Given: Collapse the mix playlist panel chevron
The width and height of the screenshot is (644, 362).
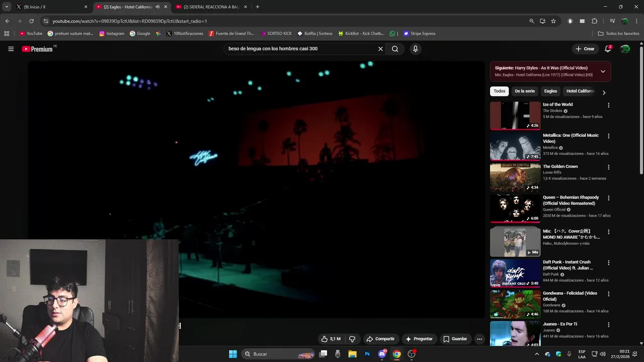Looking at the screenshot, I should [x=603, y=71].
